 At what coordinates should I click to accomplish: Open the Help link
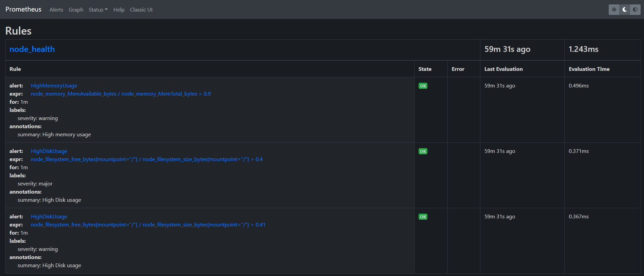[119, 10]
